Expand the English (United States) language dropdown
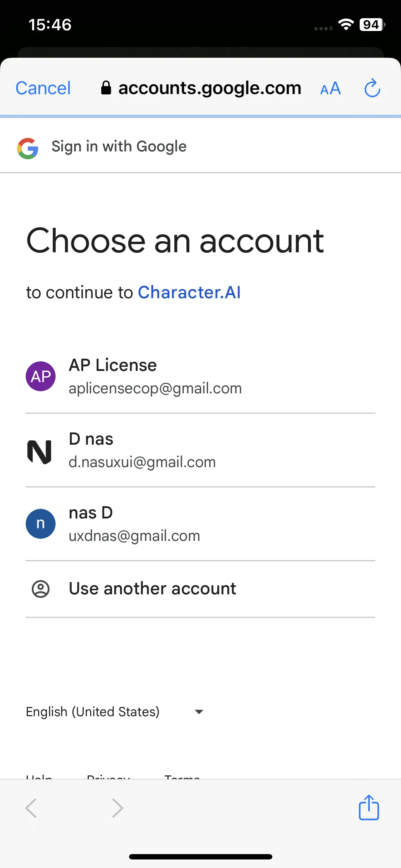 click(115, 712)
